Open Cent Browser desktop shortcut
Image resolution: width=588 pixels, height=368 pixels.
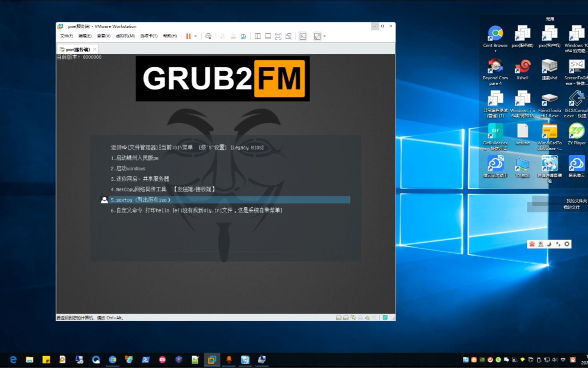tap(496, 39)
